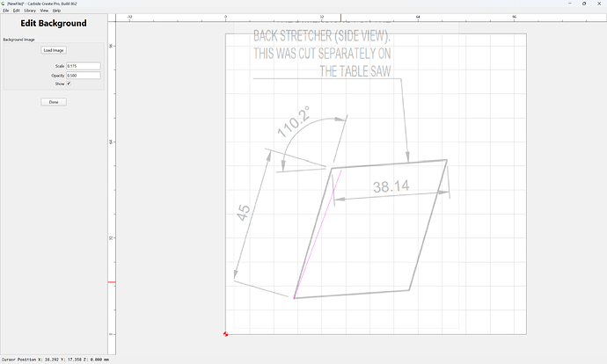Image resolution: width=607 pixels, height=364 pixels.
Task: Open the View menu
Action: [45, 11]
